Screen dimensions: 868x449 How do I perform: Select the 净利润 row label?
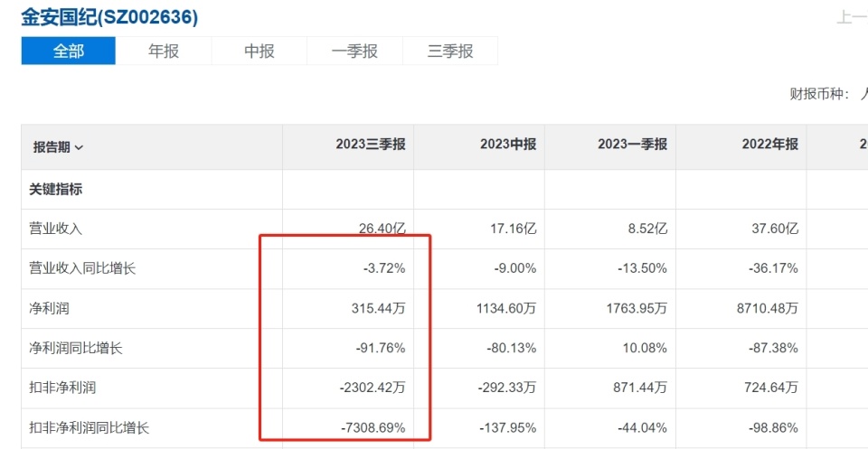click(x=49, y=309)
